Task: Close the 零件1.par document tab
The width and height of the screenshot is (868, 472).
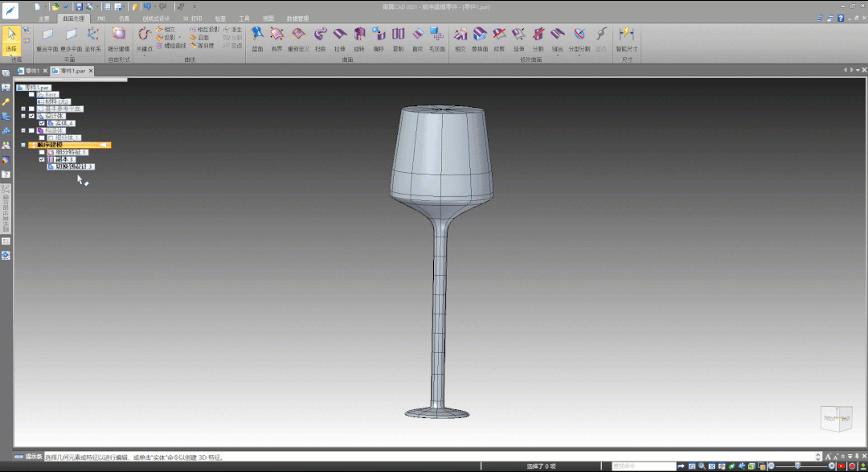Action: click(x=91, y=71)
